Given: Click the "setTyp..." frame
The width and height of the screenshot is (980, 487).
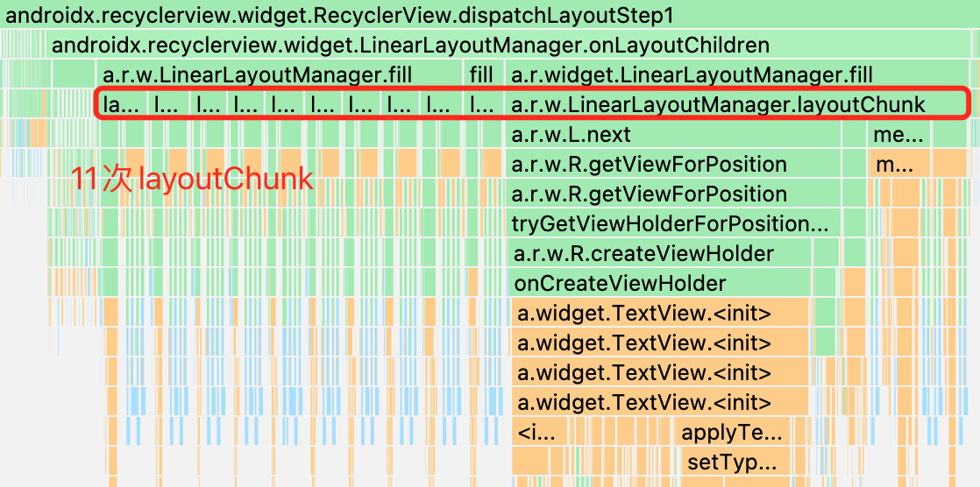Looking at the screenshot, I should (731, 462).
